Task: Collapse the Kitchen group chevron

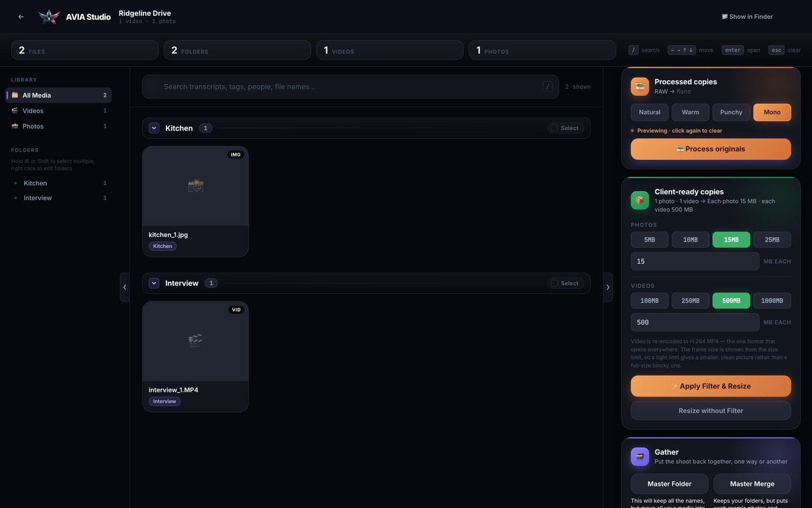Action: [x=154, y=128]
